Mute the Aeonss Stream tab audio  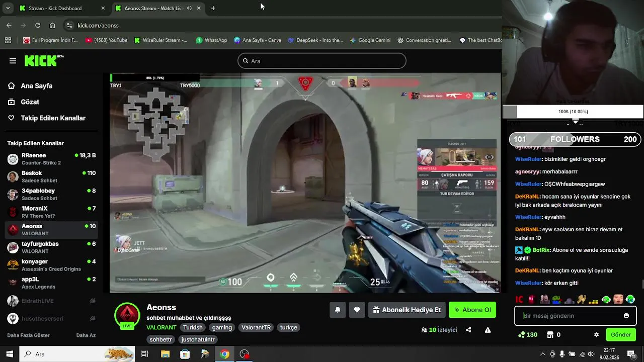pos(189,8)
